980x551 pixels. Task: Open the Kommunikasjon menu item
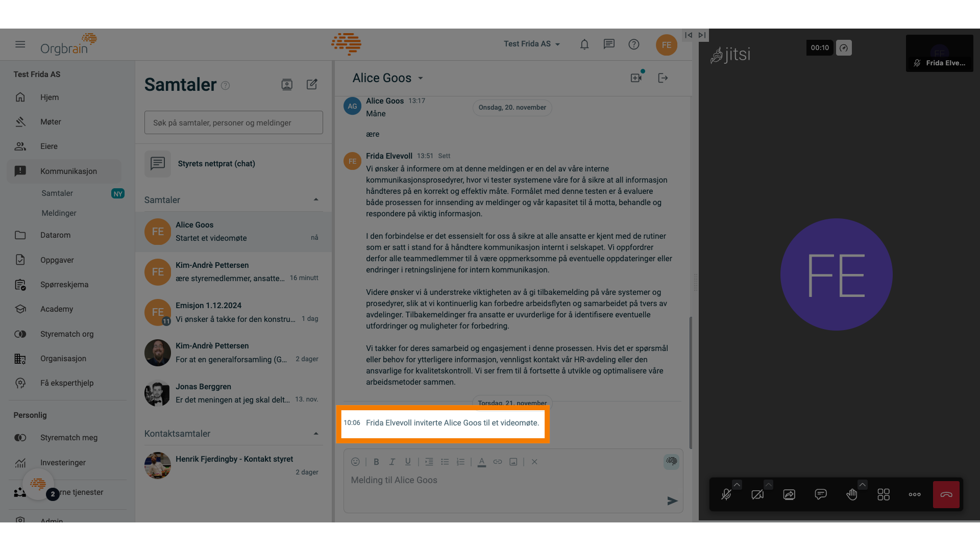click(68, 171)
